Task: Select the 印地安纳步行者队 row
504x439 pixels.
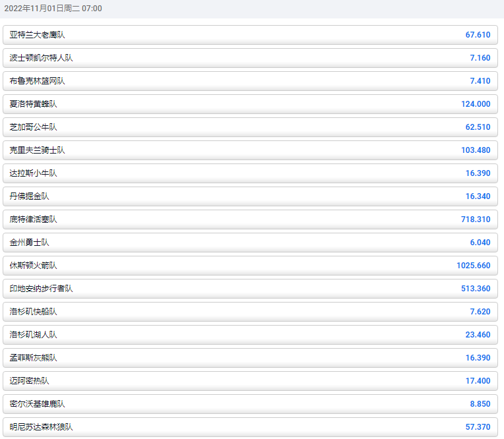Action: (x=250, y=289)
